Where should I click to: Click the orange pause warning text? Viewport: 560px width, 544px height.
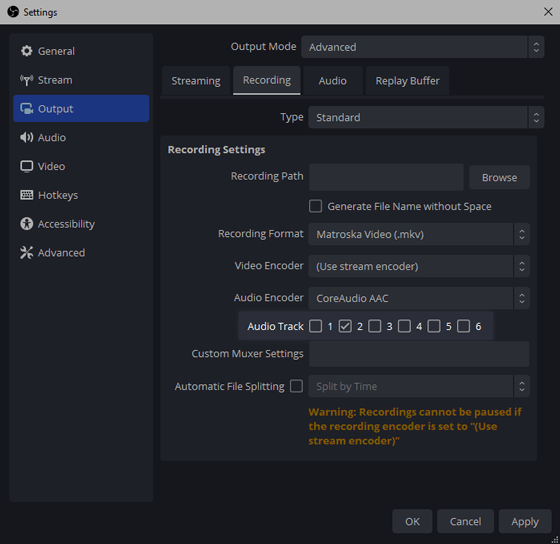pos(415,426)
